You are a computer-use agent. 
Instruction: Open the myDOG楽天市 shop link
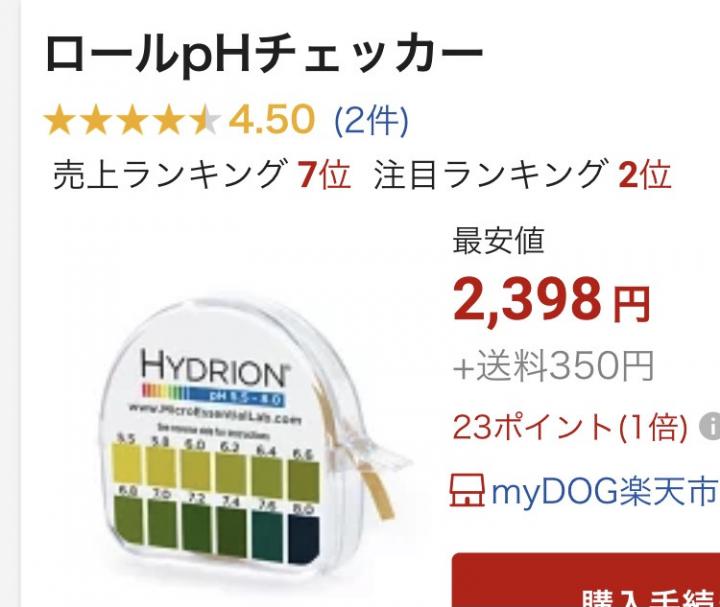(605, 490)
